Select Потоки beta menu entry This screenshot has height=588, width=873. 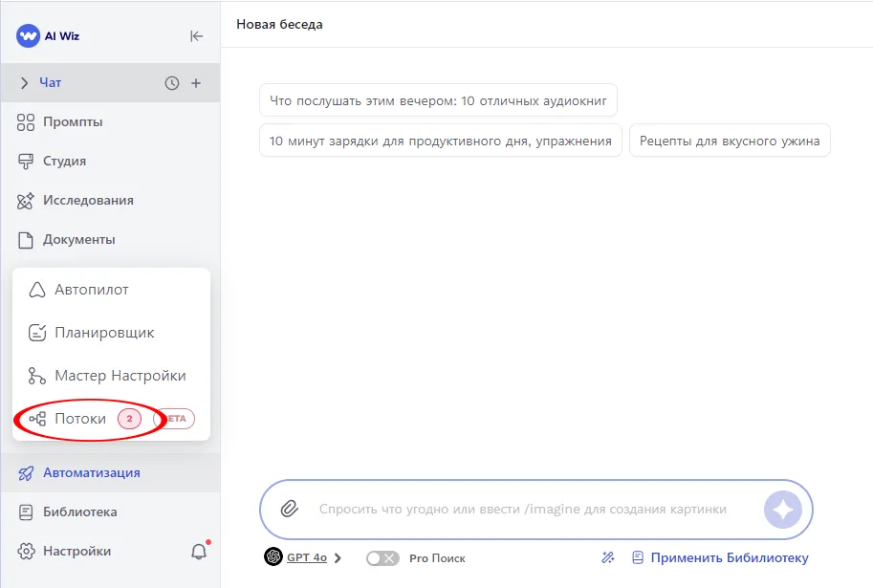pyautogui.click(x=80, y=419)
